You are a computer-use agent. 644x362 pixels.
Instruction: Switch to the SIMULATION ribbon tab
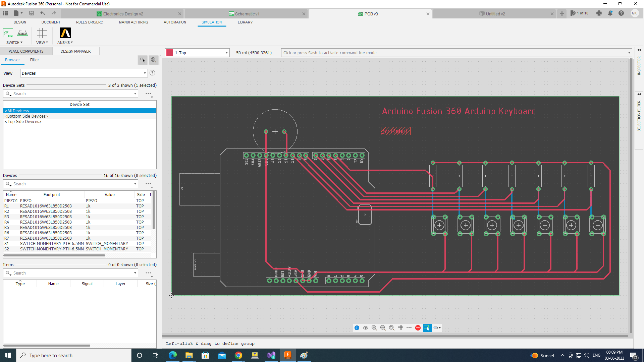point(212,22)
